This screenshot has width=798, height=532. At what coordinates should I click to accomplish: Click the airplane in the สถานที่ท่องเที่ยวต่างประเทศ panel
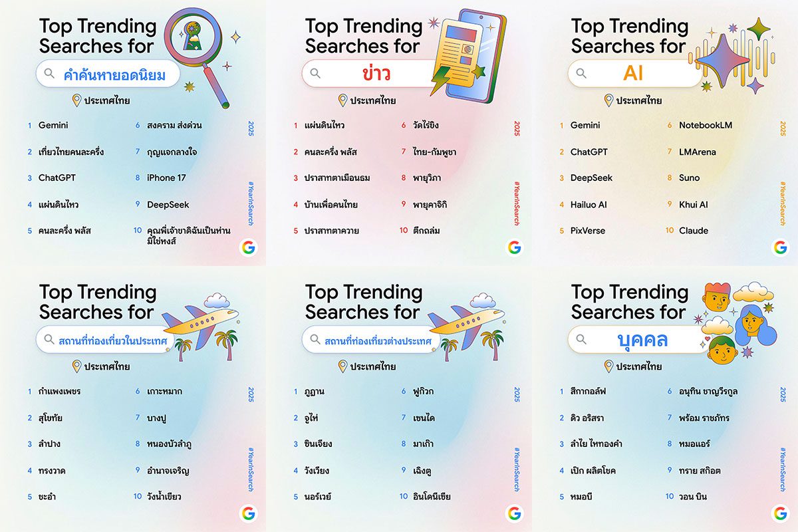tap(464, 324)
